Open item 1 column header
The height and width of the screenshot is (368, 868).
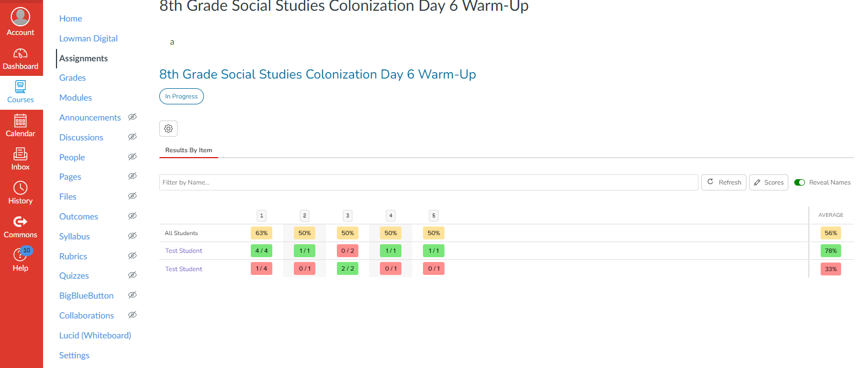262,215
